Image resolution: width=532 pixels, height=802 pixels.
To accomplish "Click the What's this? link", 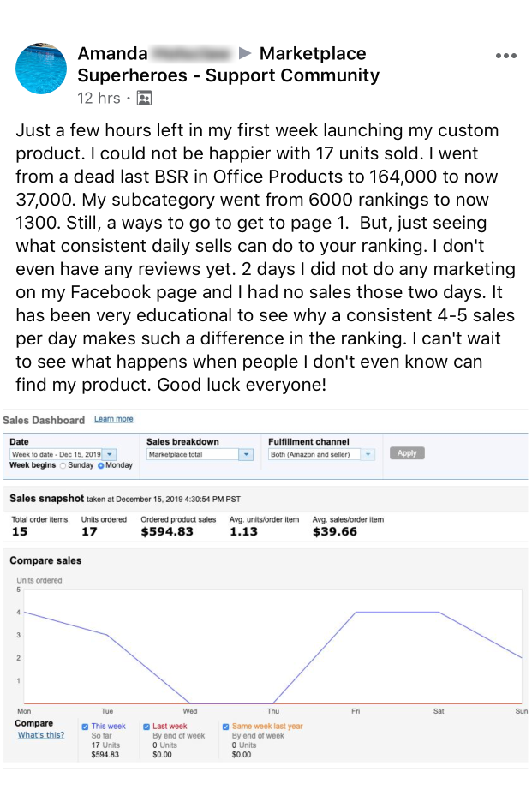I will [x=41, y=735].
